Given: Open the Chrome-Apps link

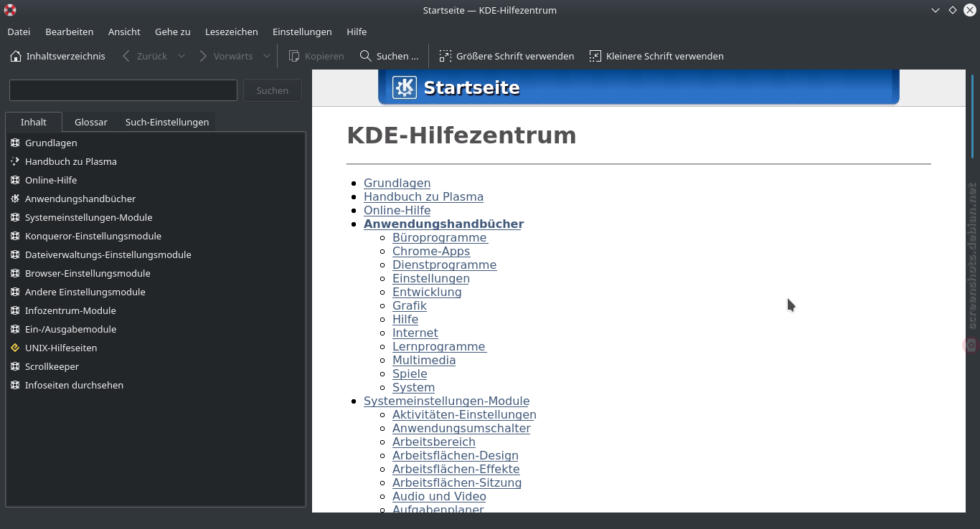Looking at the screenshot, I should coord(431,251).
